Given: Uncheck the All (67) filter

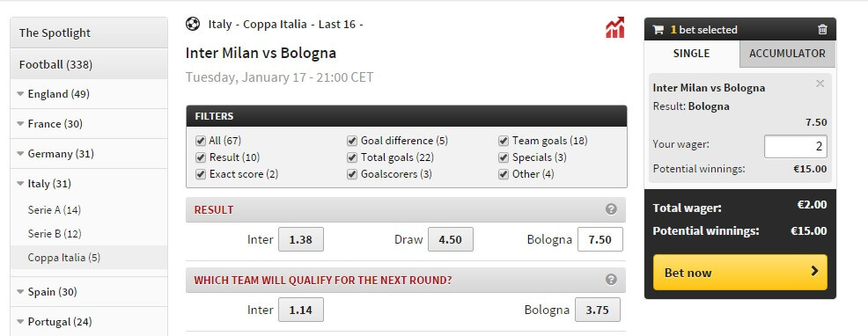Looking at the screenshot, I should (x=201, y=141).
